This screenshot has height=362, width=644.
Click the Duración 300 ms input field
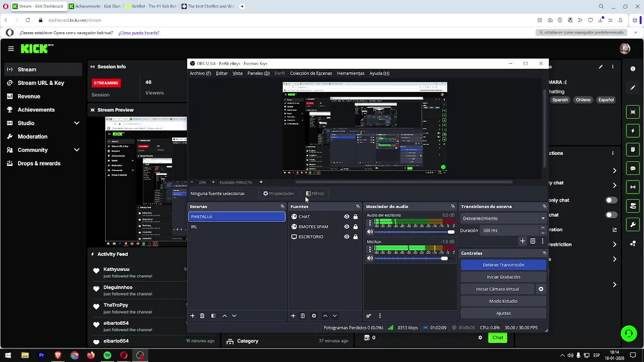(x=510, y=230)
